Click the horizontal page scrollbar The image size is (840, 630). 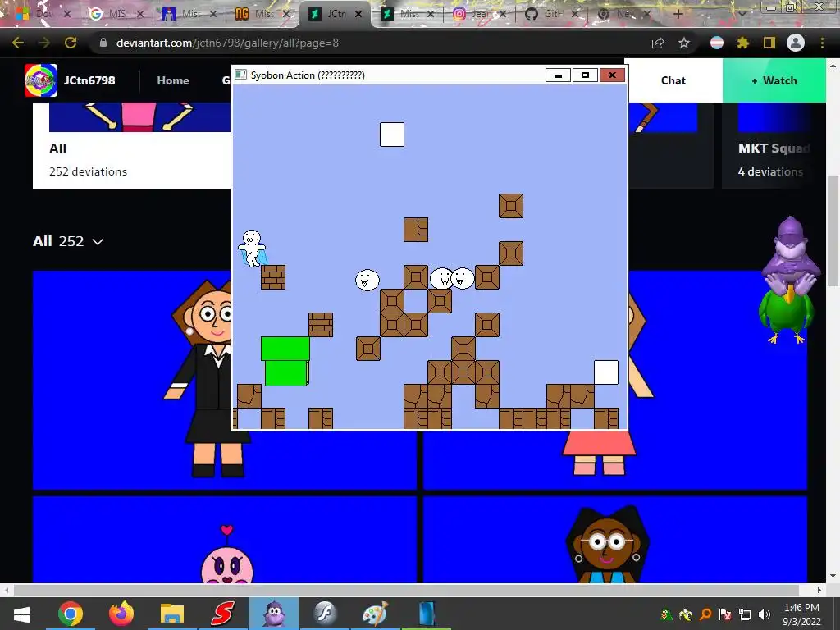407,590
